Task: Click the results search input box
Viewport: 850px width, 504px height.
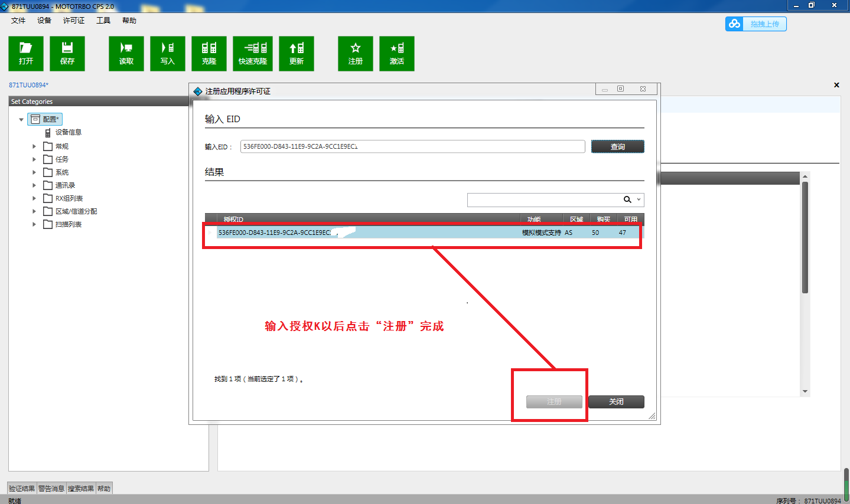Action: pos(544,199)
